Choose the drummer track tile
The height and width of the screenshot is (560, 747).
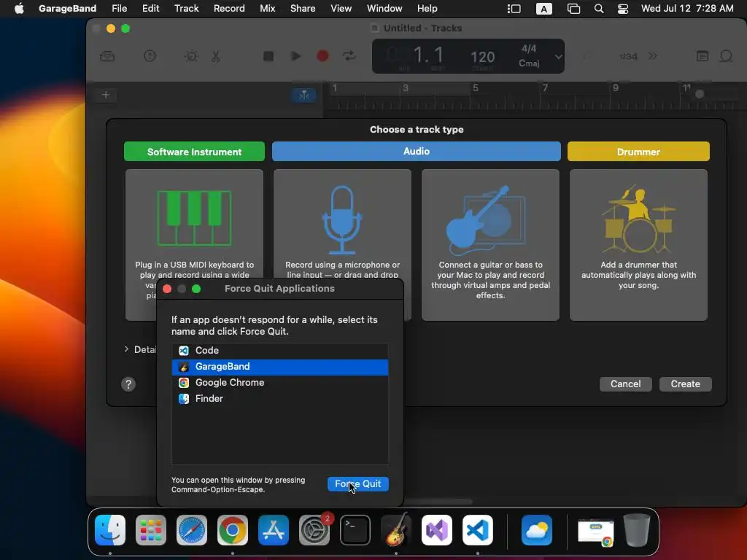point(638,245)
